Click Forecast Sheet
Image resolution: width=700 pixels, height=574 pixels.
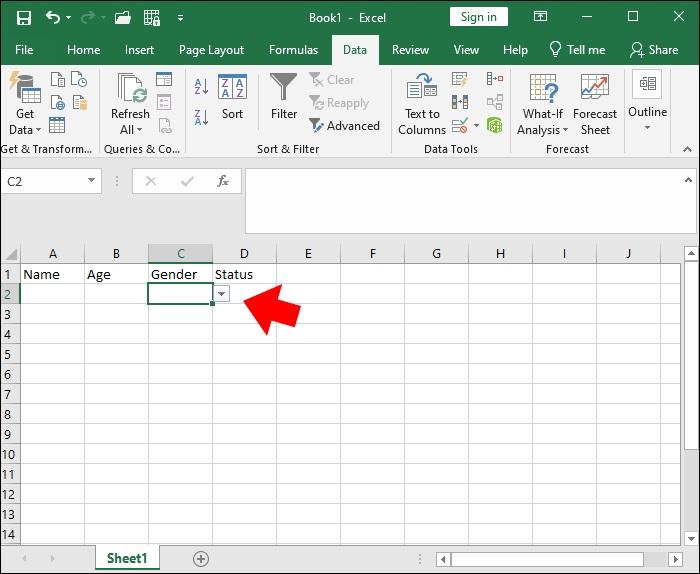pyautogui.click(x=595, y=104)
